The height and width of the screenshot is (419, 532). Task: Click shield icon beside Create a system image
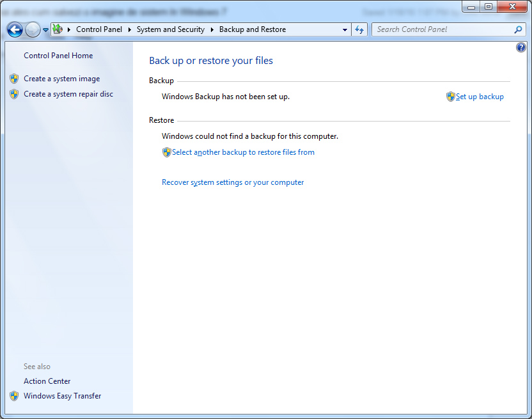coord(14,79)
